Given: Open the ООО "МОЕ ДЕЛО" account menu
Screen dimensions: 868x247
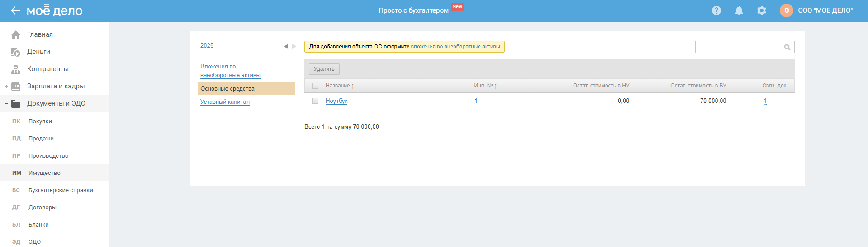Looking at the screenshot, I should point(825,10).
